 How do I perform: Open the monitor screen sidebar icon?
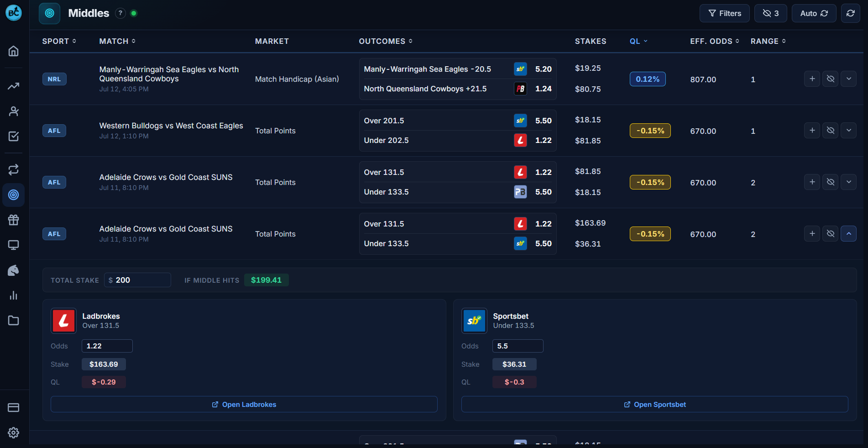click(14, 245)
